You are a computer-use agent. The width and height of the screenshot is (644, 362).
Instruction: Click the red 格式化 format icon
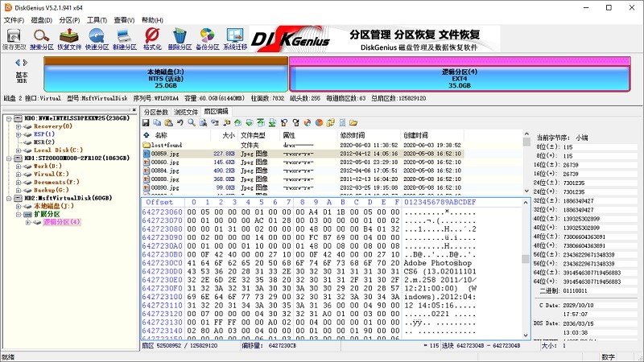click(x=152, y=39)
